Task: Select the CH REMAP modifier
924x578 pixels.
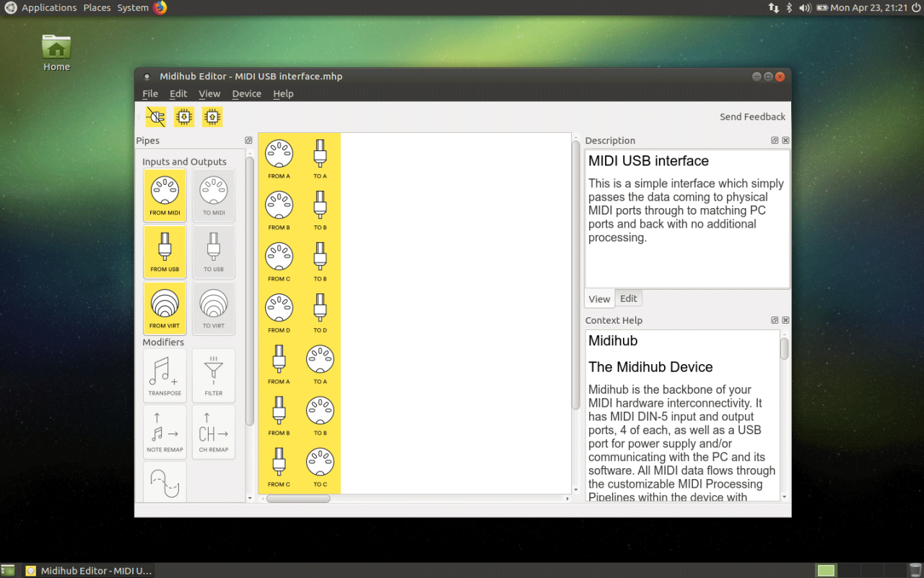Action: (214, 432)
